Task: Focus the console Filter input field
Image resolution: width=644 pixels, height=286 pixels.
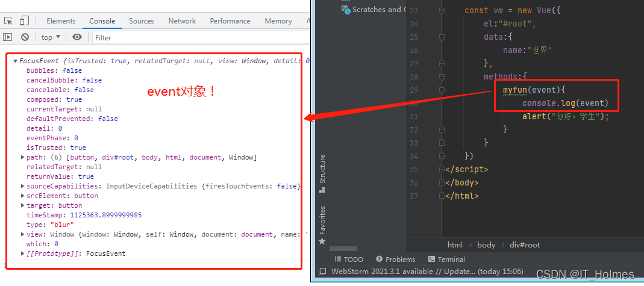Action: [201, 37]
